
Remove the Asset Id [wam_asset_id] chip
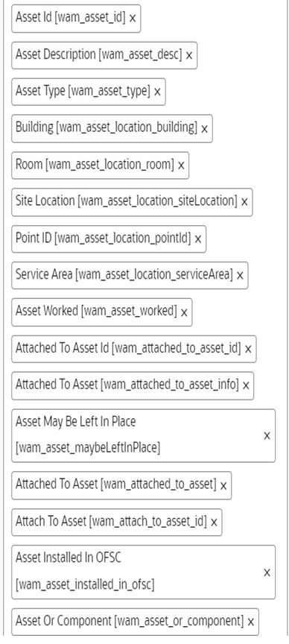pos(132,19)
